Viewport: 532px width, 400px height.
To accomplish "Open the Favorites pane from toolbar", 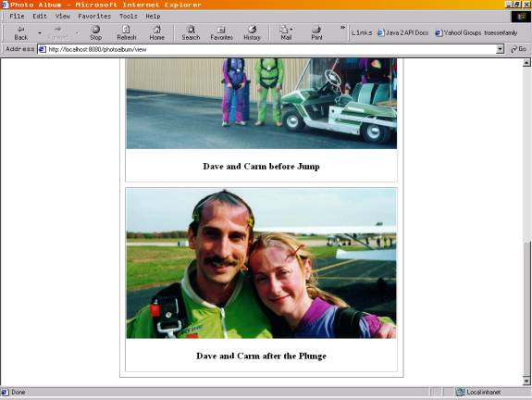I will [221, 33].
